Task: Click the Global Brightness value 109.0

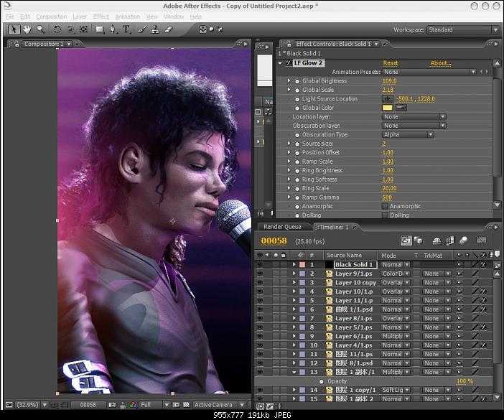Action: coord(389,81)
